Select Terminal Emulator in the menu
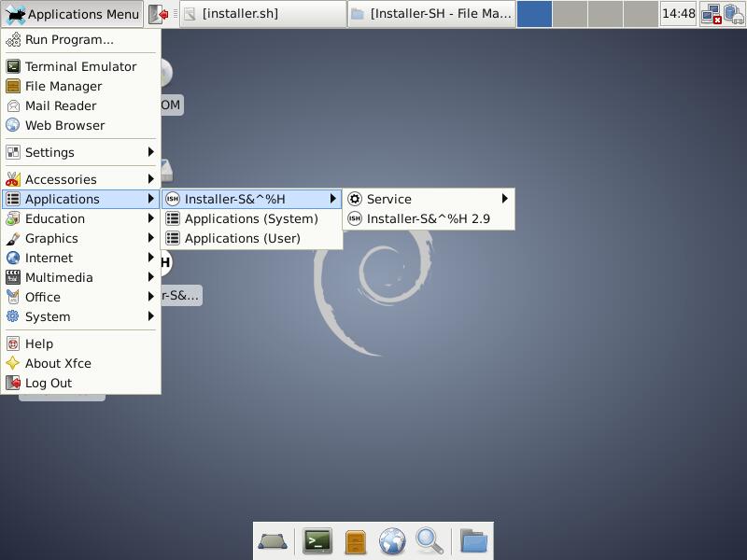747x560 pixels. pos(80,66)
